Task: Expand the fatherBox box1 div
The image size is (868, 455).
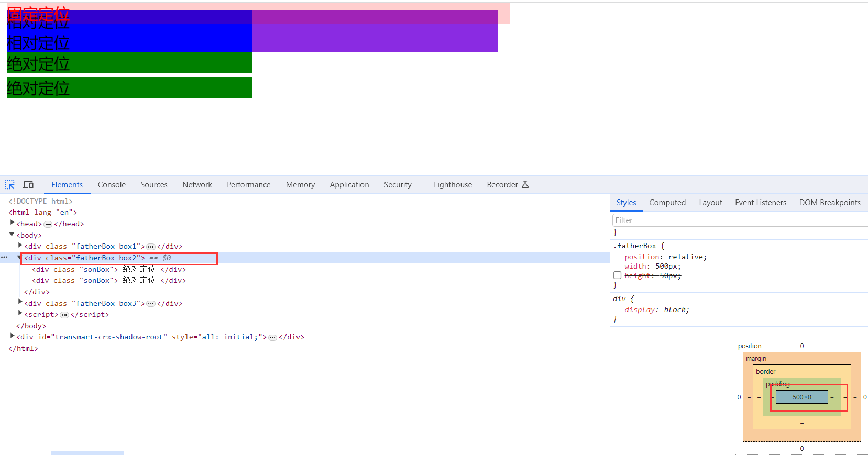Action: [20, 246]
